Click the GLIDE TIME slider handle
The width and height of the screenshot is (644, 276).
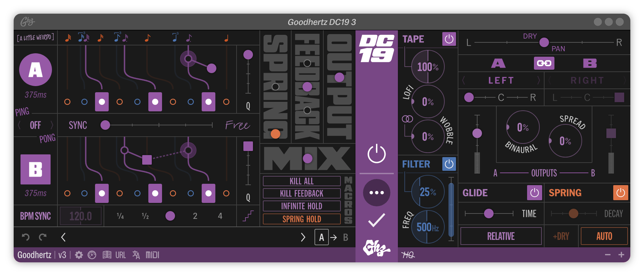tap(489, 213)
